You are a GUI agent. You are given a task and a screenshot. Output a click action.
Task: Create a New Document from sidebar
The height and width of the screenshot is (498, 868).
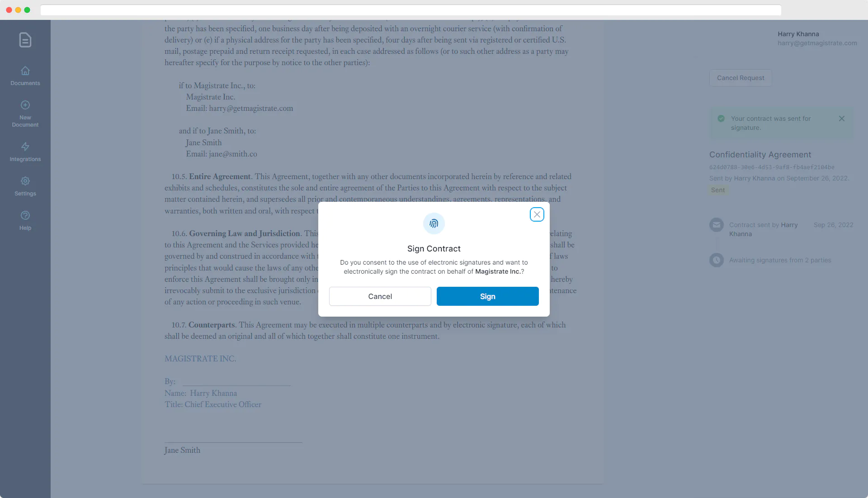(25, 114)
